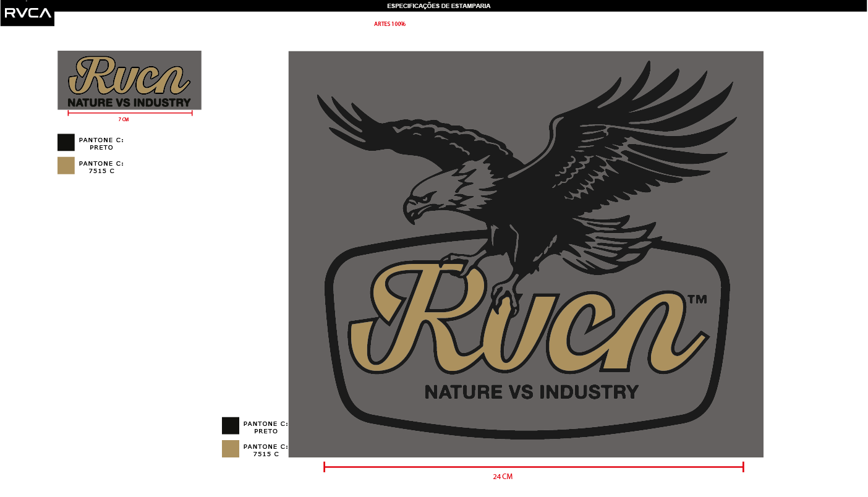Click 'PANTONE C: PRETO' text near large artwork
Screen dimensions: 868x497
(x=266, y=427)
